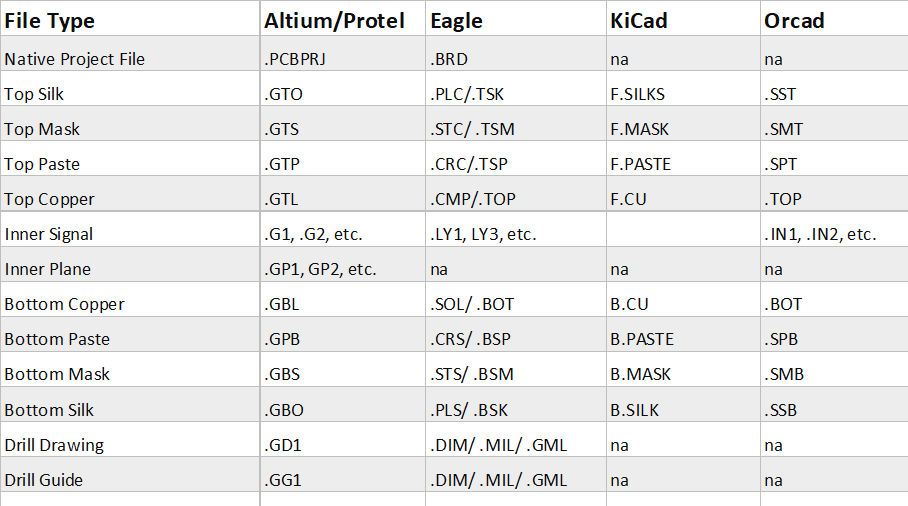Click the .PCBPRJ cell
The image size is (908, 506).
[x=296, y=59]
